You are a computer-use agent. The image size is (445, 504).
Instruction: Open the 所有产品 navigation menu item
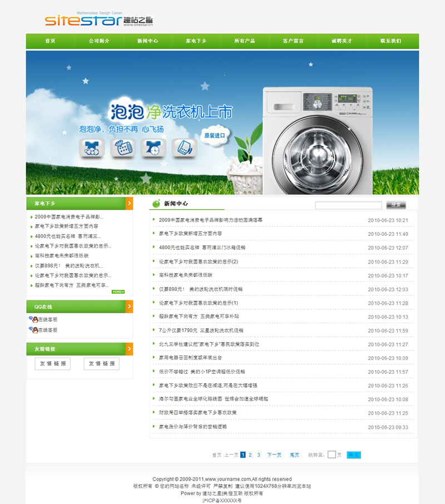(245, 41)
